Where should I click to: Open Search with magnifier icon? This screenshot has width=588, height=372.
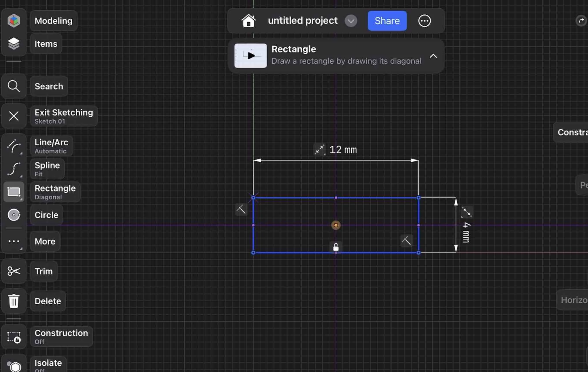point(14,86)
